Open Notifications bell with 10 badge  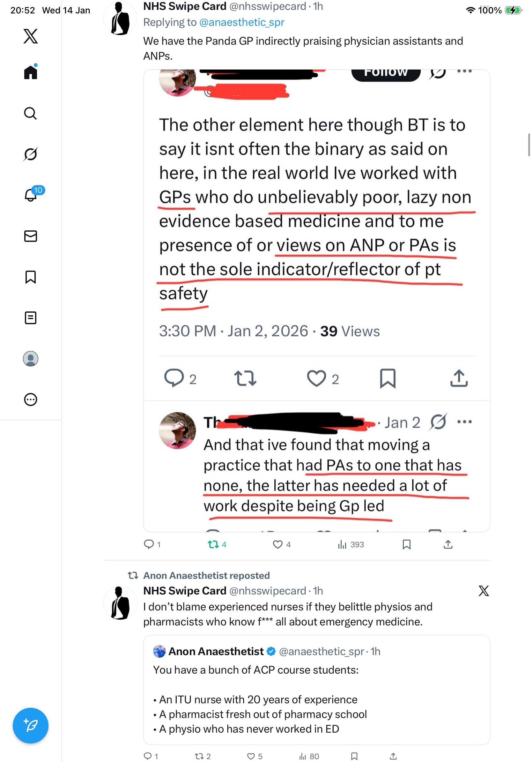[x=31, y=195]
